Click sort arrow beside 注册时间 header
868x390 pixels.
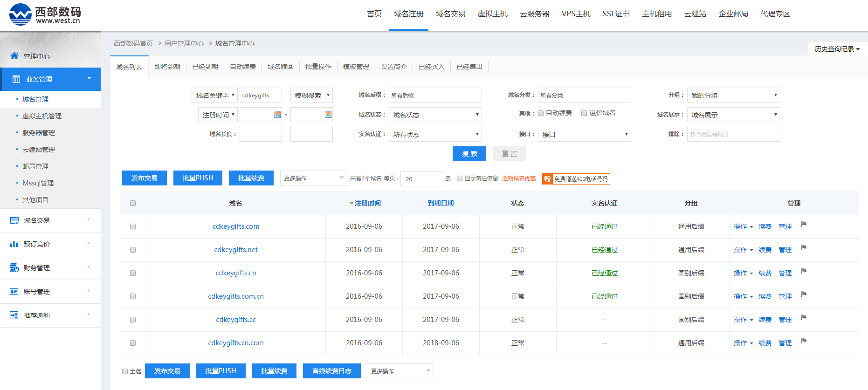(351, 204)
